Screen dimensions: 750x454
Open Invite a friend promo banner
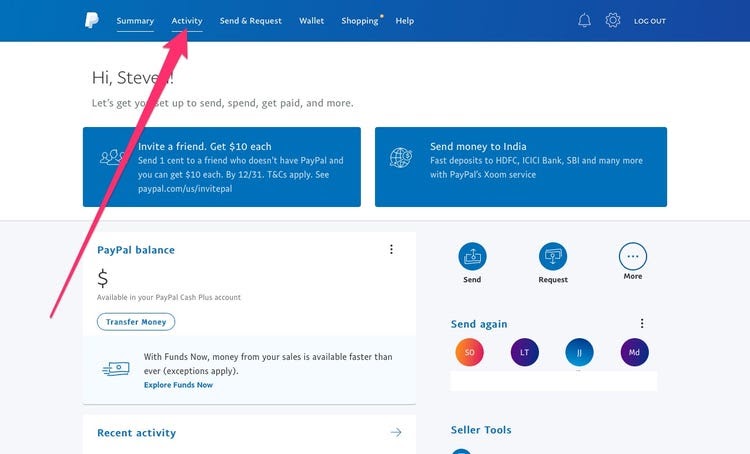tap(222, 167)
